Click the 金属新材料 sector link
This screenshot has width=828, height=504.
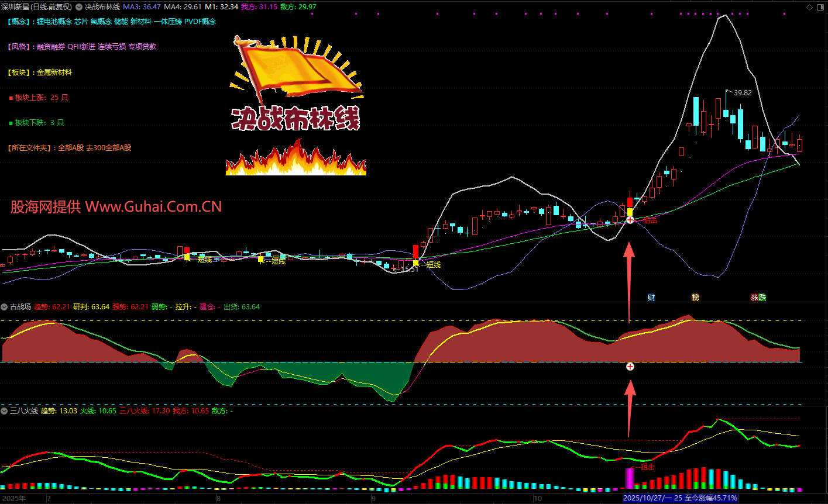tap(54, 73)
